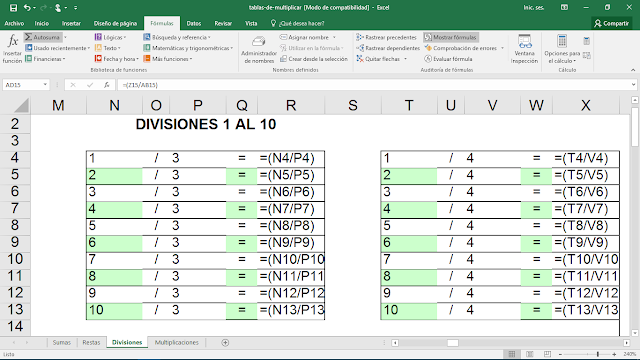Switch to the Multiplicaciones sheet tab

[x=176, y=342]
